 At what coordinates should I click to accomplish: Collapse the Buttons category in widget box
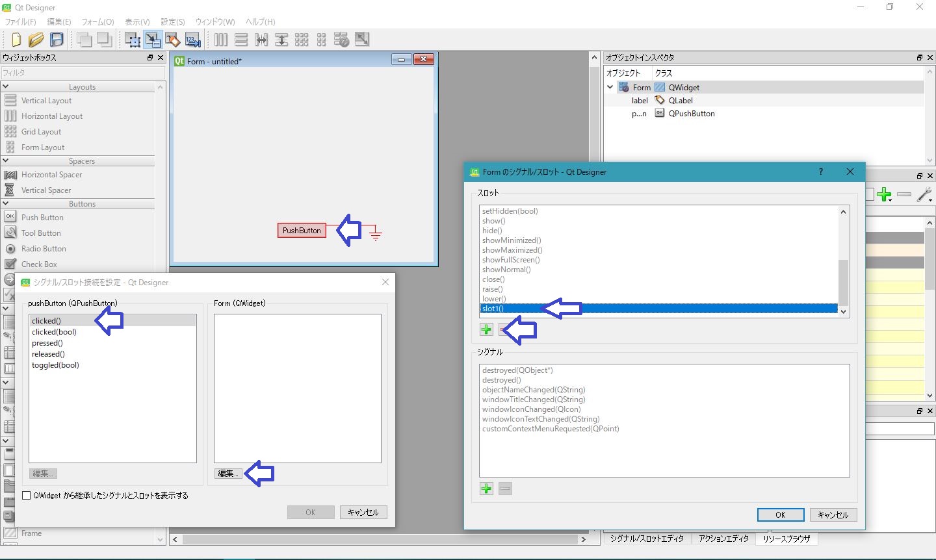[x=6, y=203]
